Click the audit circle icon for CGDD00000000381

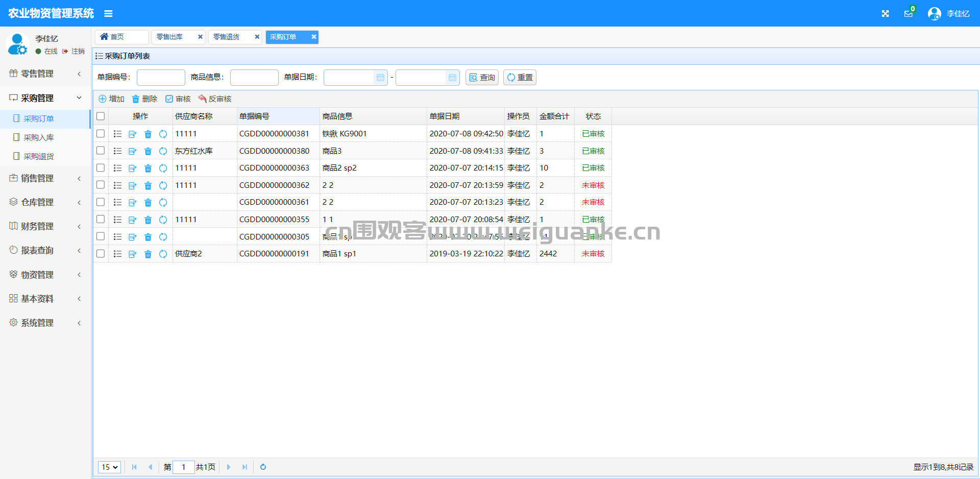tap(163, 134)
